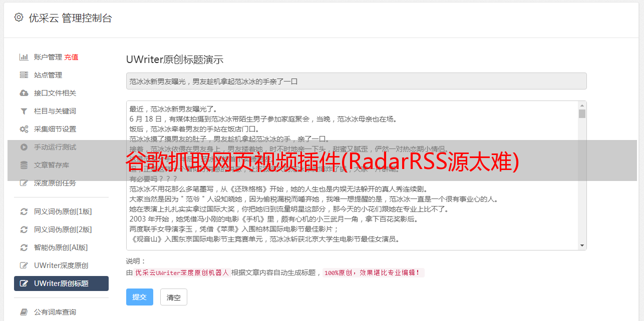Open 智能伪原创[AI版] menu item

tap(61, 247)
